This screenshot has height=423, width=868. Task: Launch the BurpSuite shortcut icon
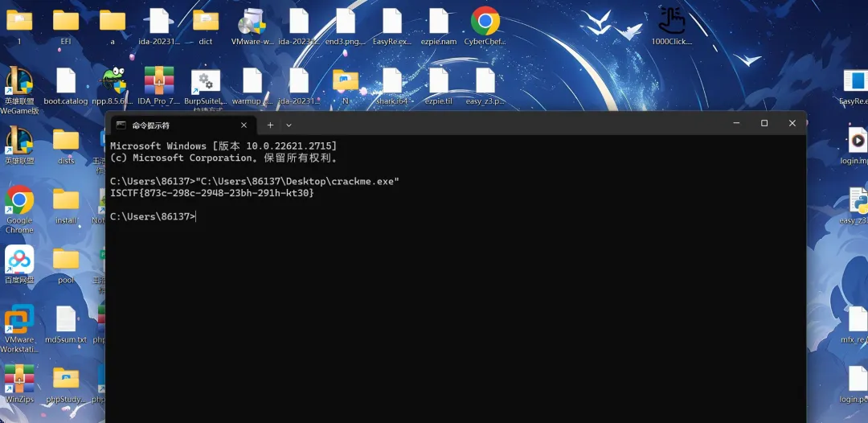pos(206,82)
